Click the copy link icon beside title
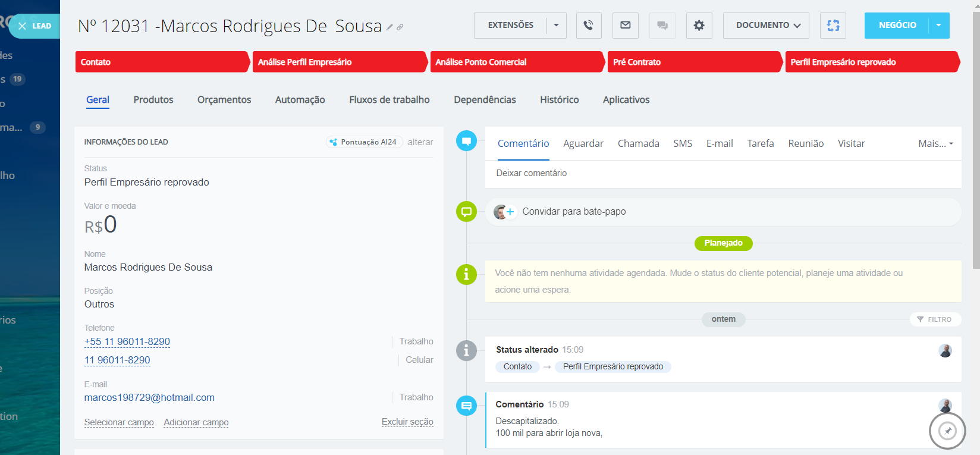980x455 pixels. click(400, 27)
